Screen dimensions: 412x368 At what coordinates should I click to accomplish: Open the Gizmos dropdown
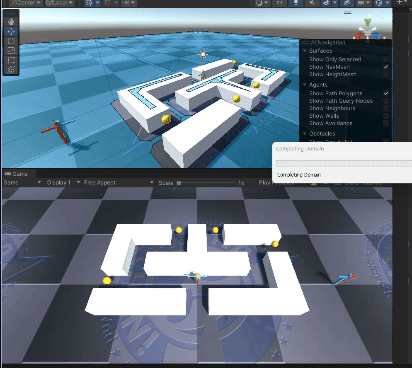[x=381, y=3]
